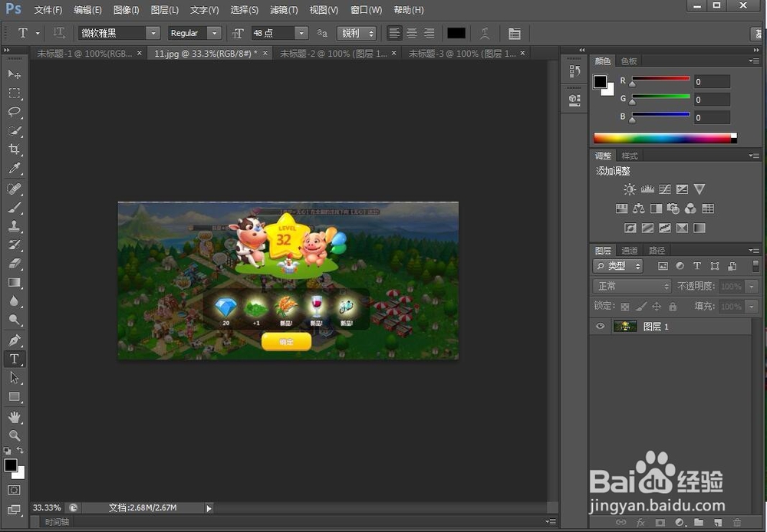Select the Brush tool

point(14,207)
